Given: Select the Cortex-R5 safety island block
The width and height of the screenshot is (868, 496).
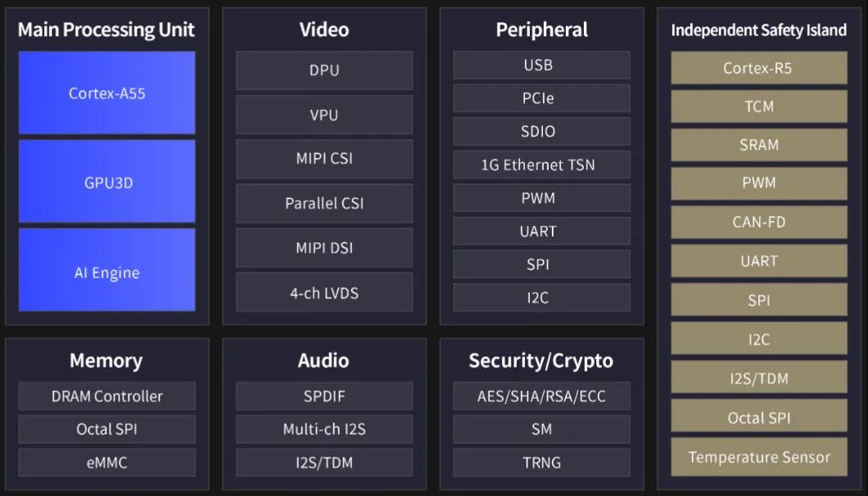Looking at the screenshot, I should click(759, 68).
